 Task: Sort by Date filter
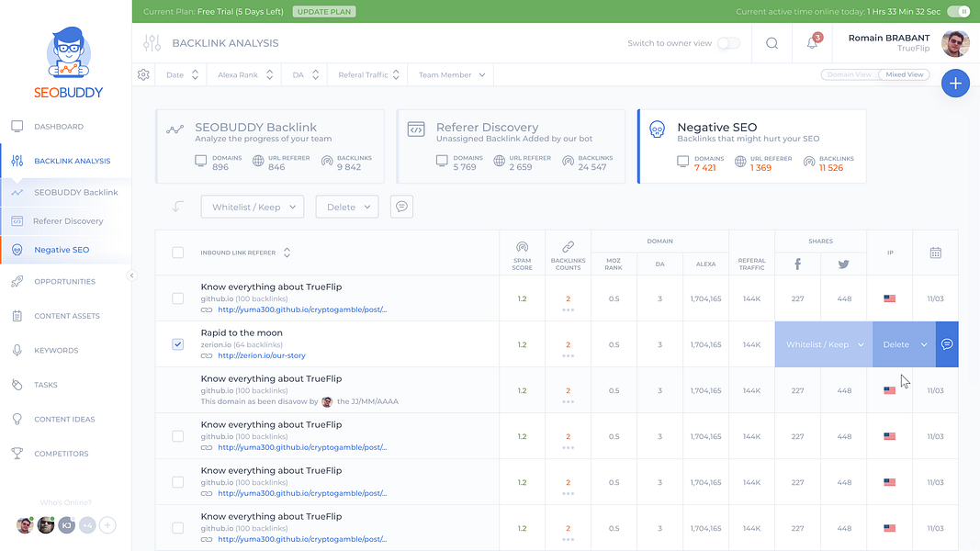182,74
